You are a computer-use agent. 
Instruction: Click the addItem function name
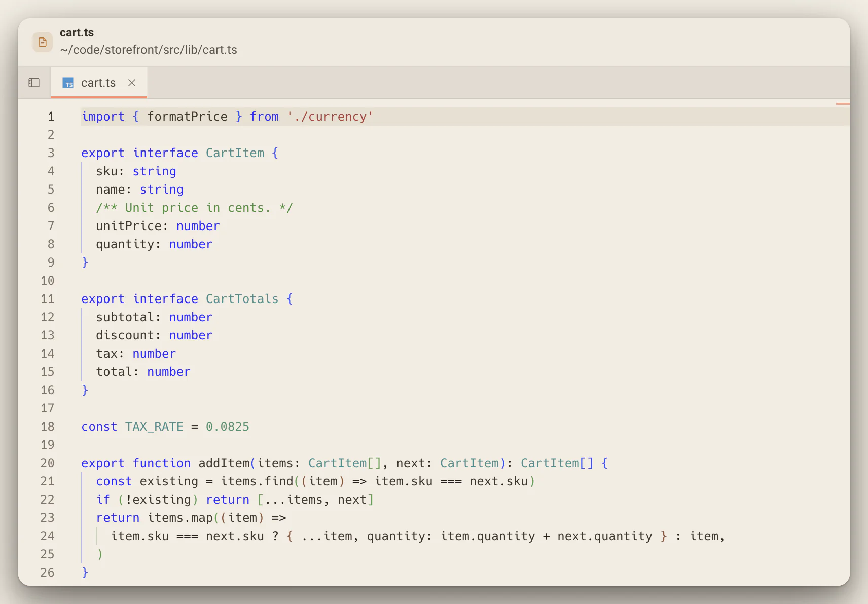[224, 463]
